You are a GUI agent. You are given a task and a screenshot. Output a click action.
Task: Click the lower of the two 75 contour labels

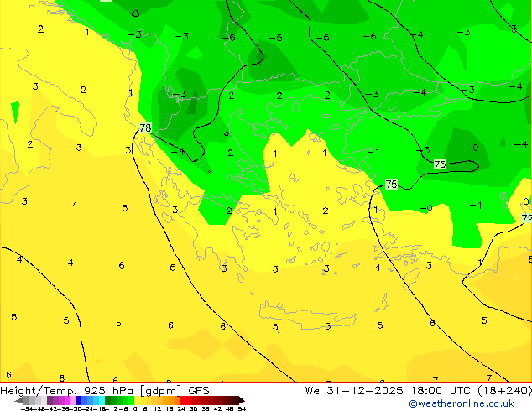point(391,185)
